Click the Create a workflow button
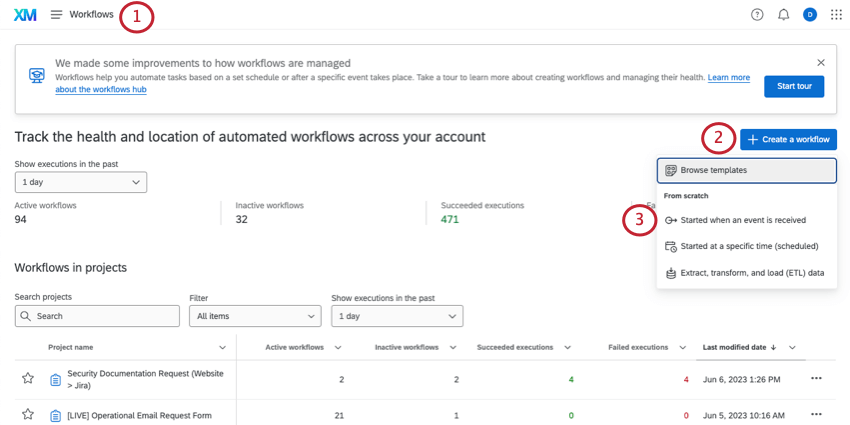Screen dimensions: 850x425 click(x=788, y=140)
